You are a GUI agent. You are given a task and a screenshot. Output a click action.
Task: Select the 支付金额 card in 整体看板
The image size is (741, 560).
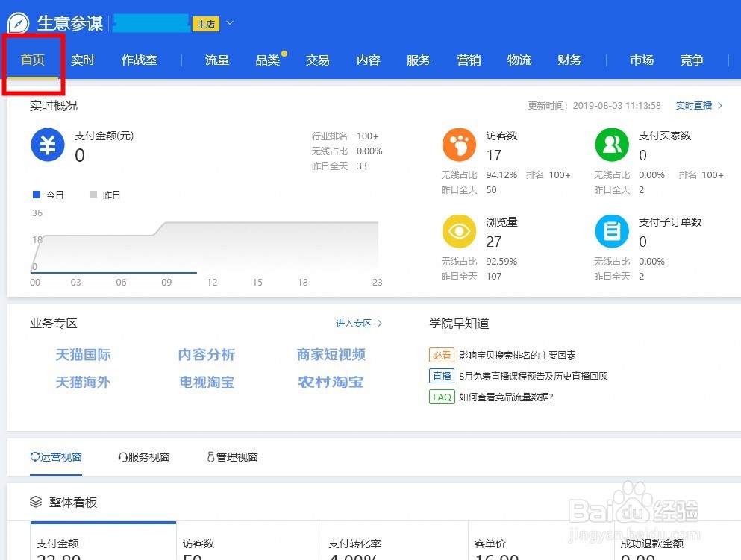click(103, 541)
